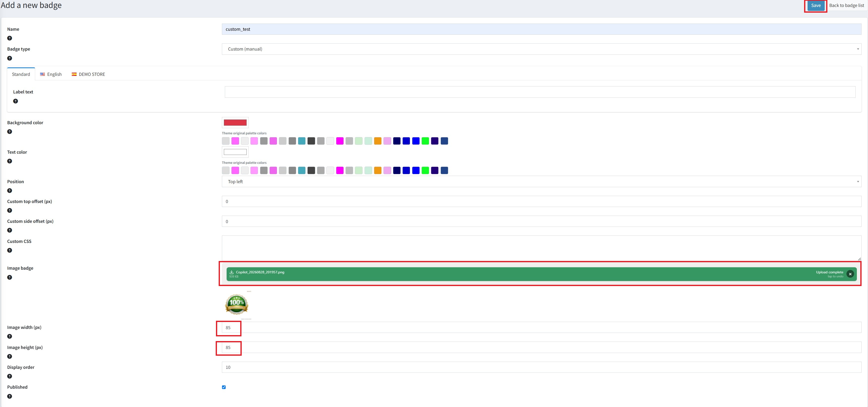This screenshot has width=868, height=407.
Task: Open help tooltip under Background color label
Action: [9, 132]
